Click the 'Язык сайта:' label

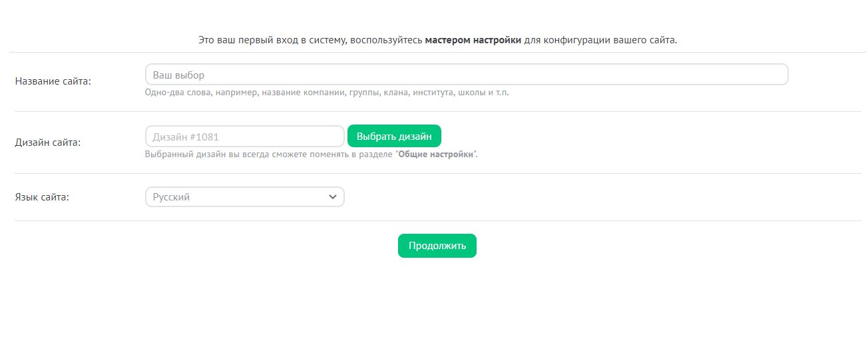tap(42, 197)
